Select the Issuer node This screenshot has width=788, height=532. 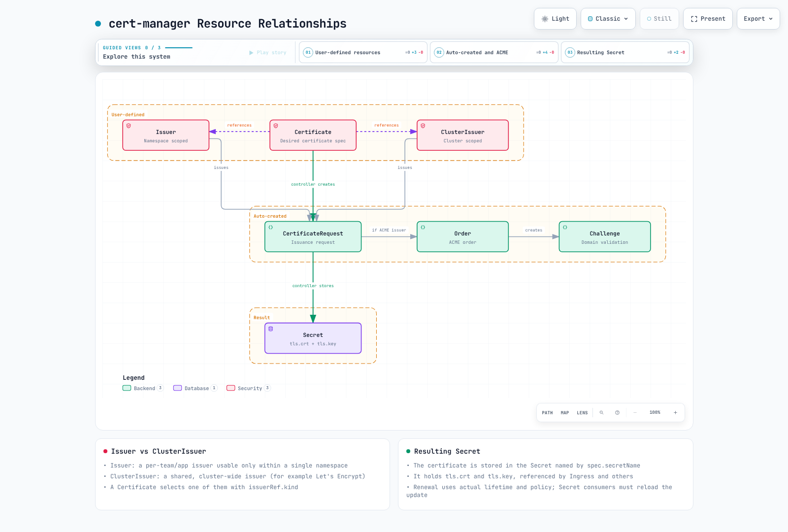166,135
